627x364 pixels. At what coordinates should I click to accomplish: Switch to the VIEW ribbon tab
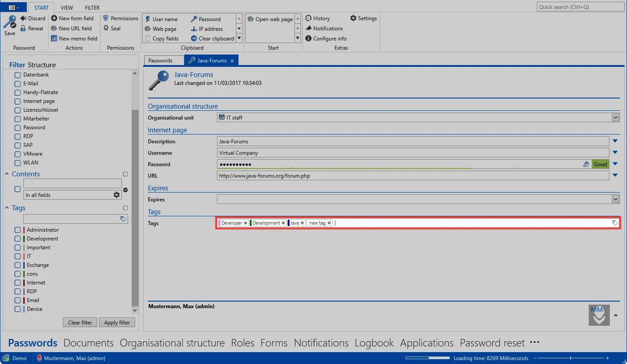click(x=67, y=7)
